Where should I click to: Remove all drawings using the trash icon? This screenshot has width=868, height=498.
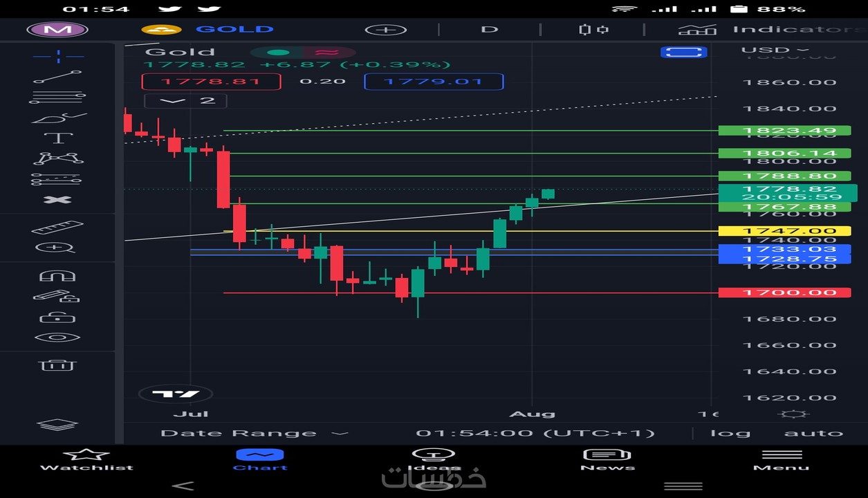(x=59, y=366)
